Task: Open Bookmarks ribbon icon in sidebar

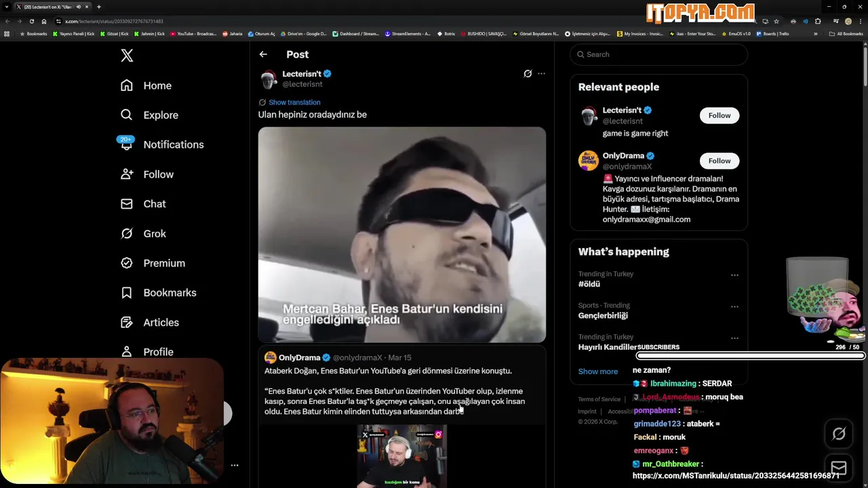Action: [127, 293]
